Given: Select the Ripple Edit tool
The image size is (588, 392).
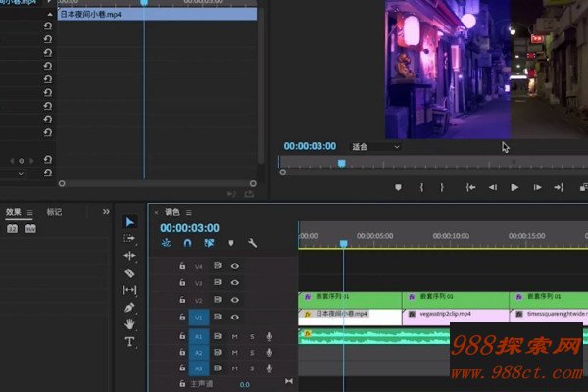Looking at the screenshot, I should 129,256.
